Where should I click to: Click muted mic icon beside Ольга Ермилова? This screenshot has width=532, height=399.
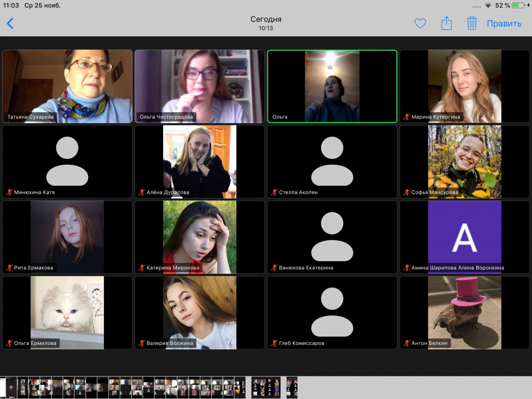click(9, 343)
